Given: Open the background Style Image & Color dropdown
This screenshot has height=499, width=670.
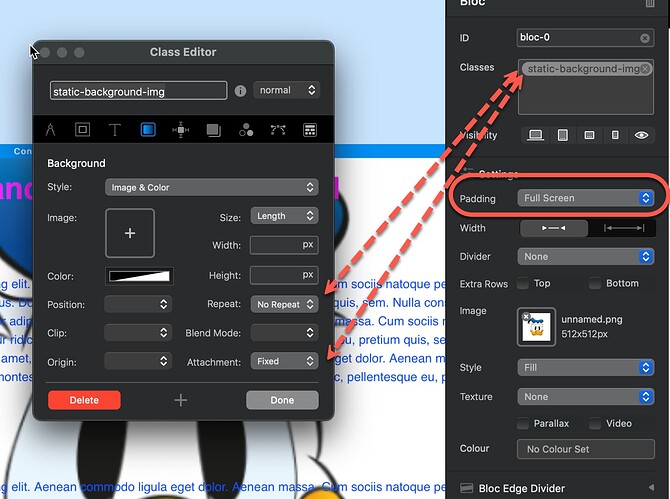Looking at the screenshot, I should [x=211, y=187].
